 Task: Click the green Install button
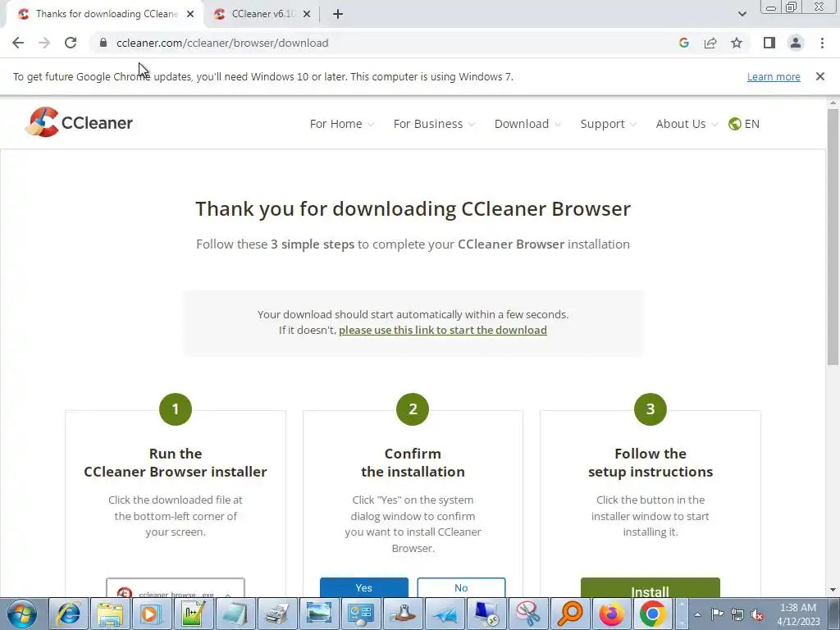coord(650,588)
